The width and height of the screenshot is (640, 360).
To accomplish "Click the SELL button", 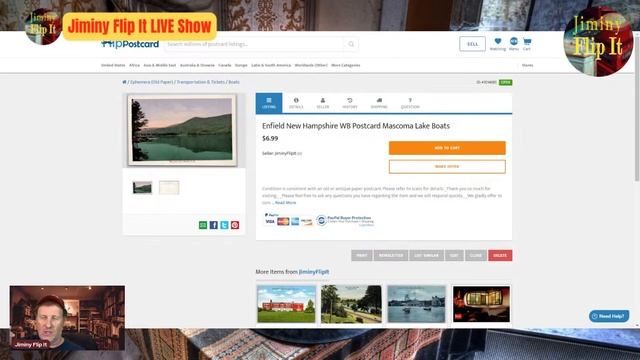I will point(472,44).
